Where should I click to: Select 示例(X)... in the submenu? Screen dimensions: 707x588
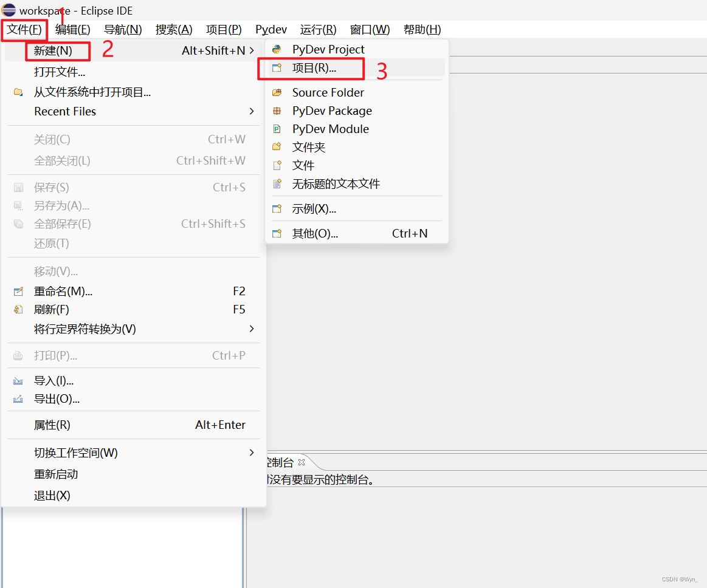click(357, 208)
